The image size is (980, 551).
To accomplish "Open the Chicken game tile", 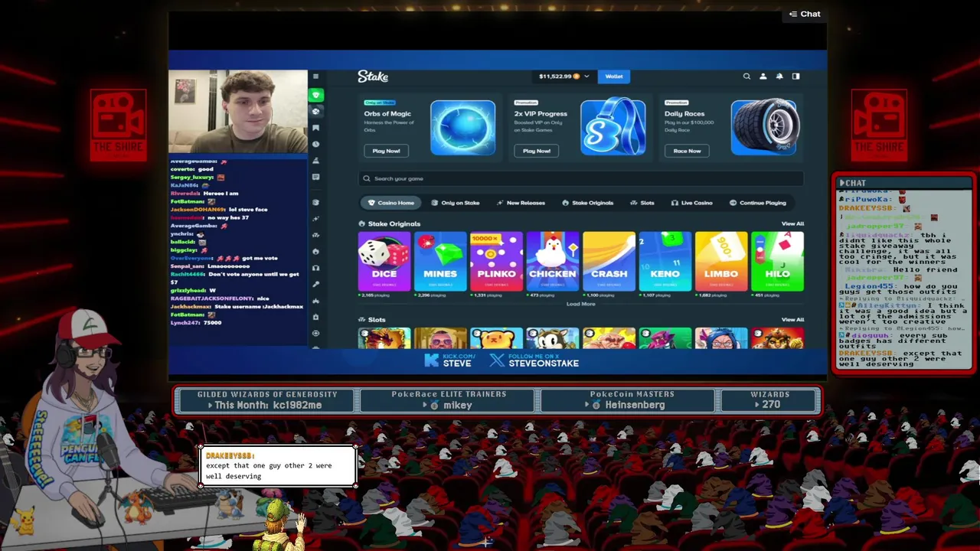I will (553, 262).
